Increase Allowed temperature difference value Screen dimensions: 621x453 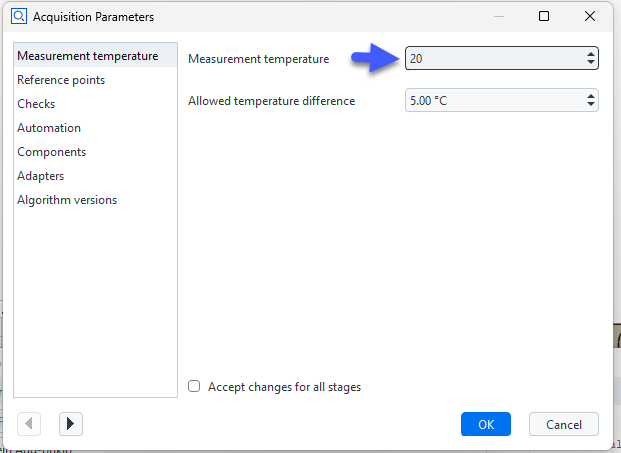tap(591, 96)
